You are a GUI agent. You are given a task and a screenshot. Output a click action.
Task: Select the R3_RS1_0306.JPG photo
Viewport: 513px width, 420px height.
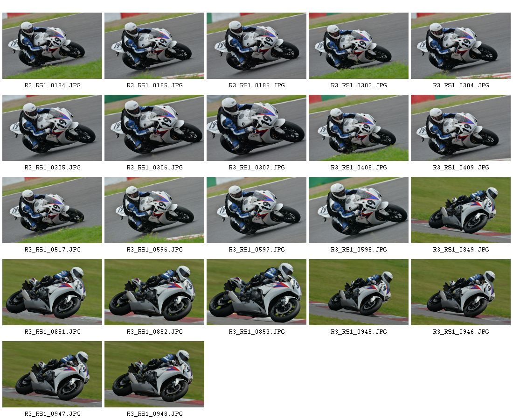point(154,128)
